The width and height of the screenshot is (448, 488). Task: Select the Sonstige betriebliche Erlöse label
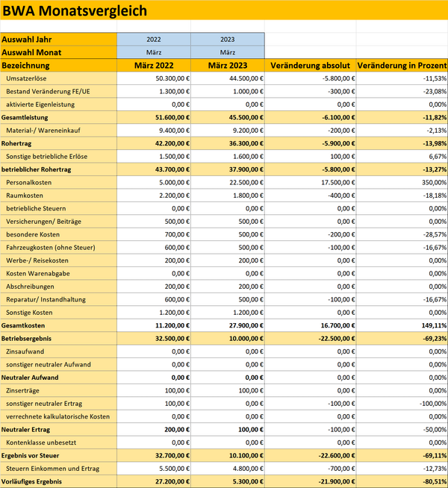(47, 157)
